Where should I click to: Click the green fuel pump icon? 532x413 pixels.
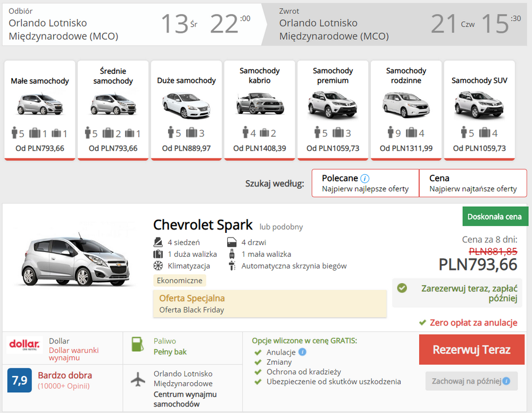coord(138,344)
